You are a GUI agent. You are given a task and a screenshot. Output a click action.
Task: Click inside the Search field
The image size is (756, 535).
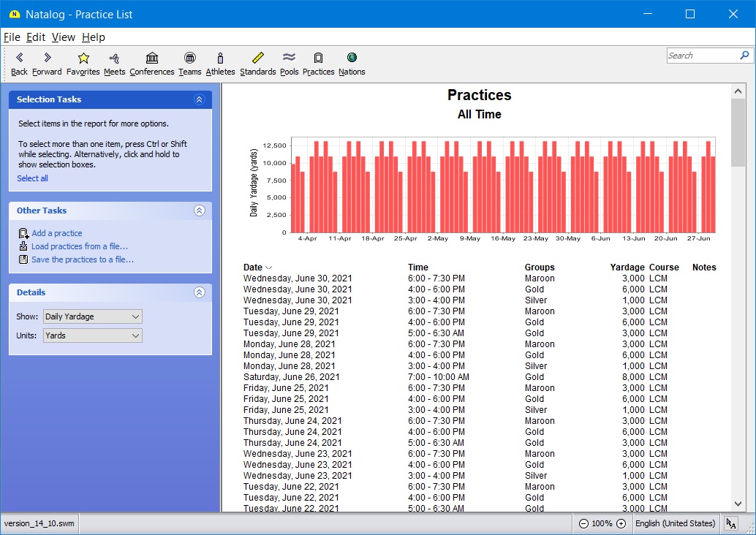pyautogui.click(x=702, y=56)
